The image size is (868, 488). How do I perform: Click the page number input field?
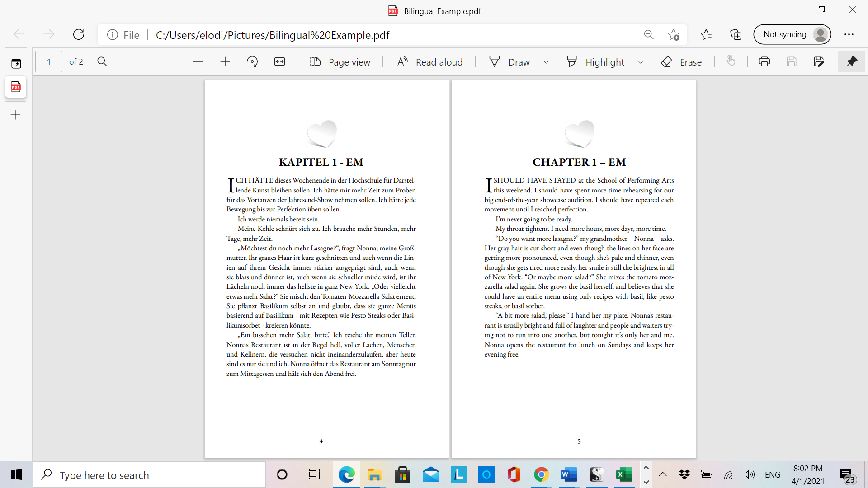tap(49, 62)
